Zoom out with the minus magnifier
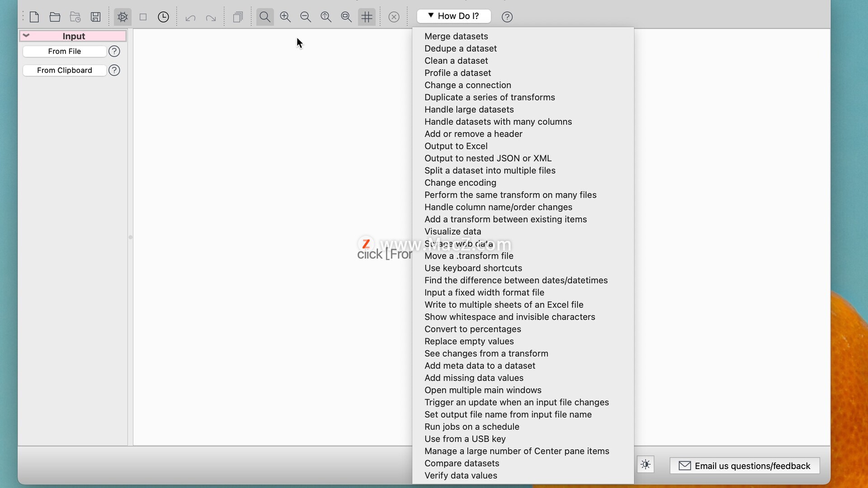868x488 pixels. [306, 17]
